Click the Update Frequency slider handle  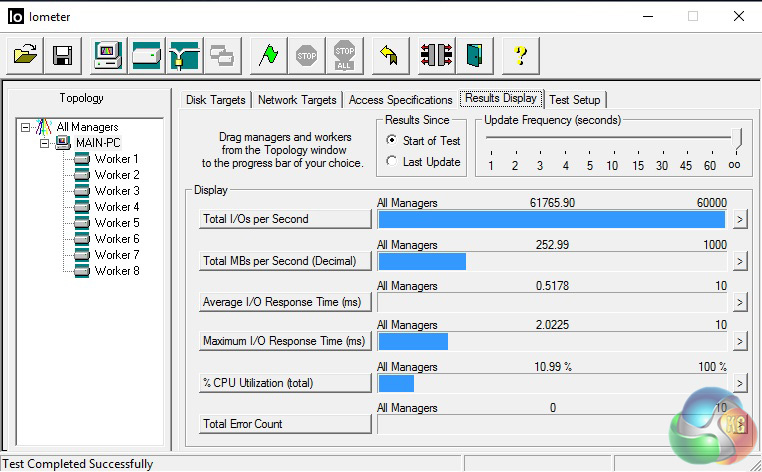737,138
